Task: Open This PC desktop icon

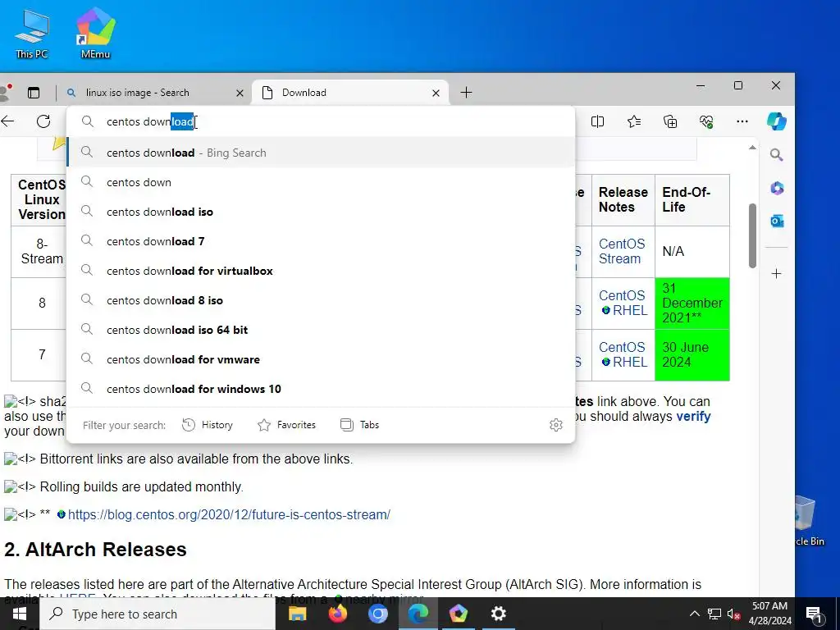Action: [32, 34]
